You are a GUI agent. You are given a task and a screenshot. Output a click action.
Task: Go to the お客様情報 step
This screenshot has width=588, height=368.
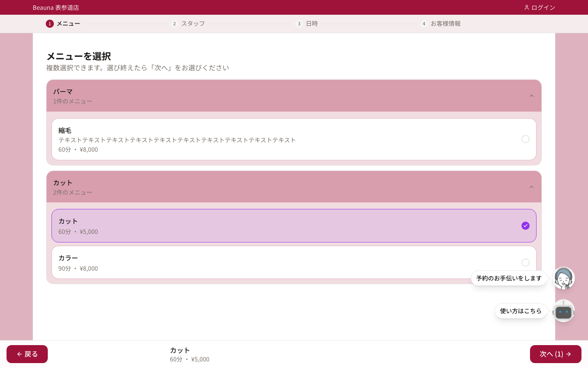click(445, 24)
